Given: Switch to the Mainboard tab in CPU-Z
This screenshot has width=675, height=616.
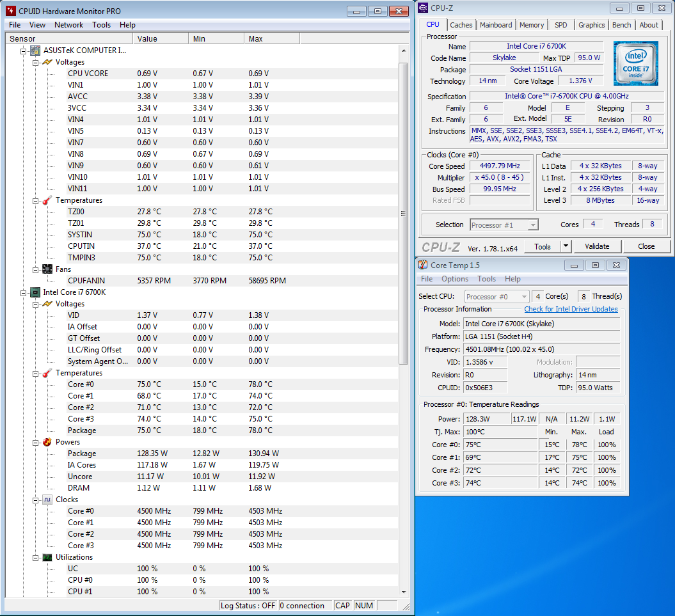Looking at the screenshot, I should 496,25.
